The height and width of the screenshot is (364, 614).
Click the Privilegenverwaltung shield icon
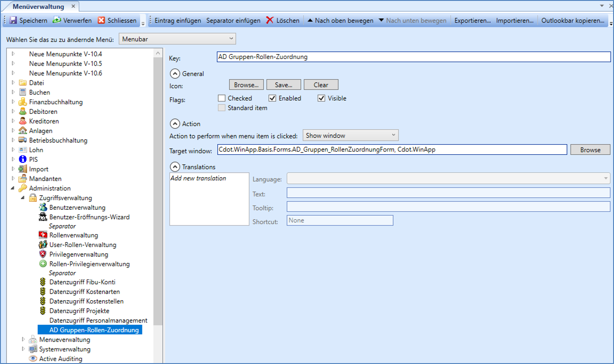(43, 254)
